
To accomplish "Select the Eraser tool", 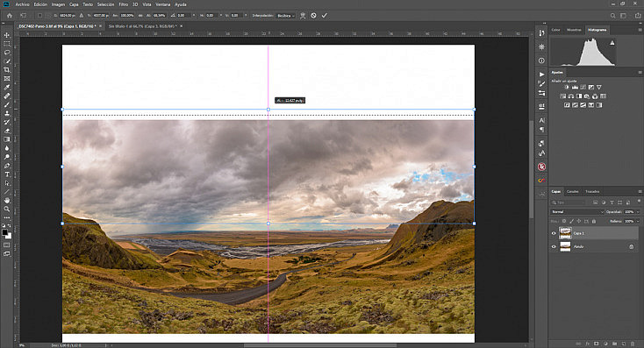I will (x=7, y=131).
